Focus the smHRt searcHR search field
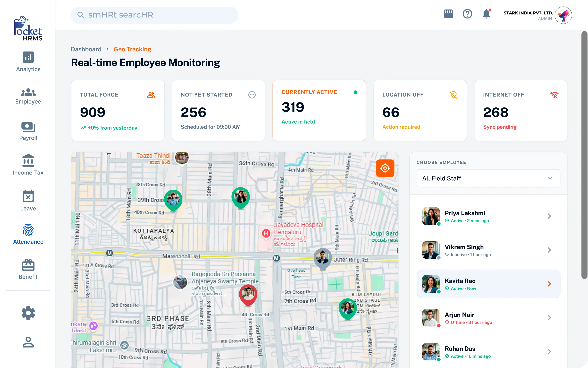The width and height of the screenshot is (588, 368). click(x=154, y=15)
